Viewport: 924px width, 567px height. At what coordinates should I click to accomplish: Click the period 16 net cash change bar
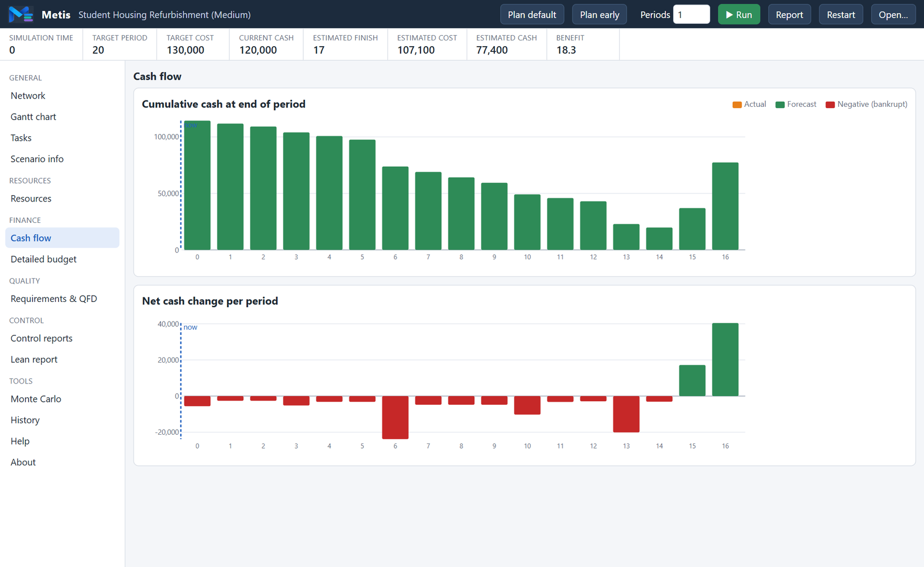point(725,360)
